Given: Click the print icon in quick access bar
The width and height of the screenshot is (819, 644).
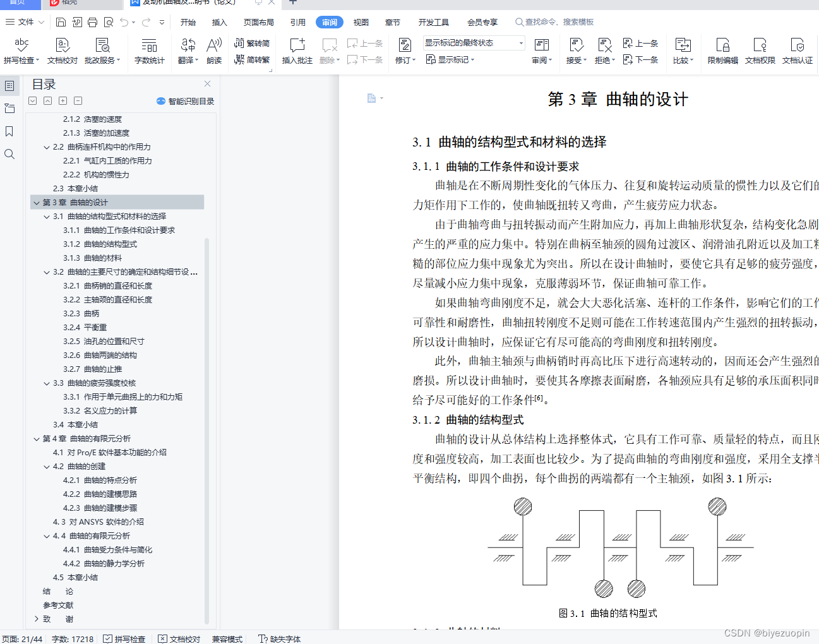Looking at the screenshot, I should (x=92, y=22).
